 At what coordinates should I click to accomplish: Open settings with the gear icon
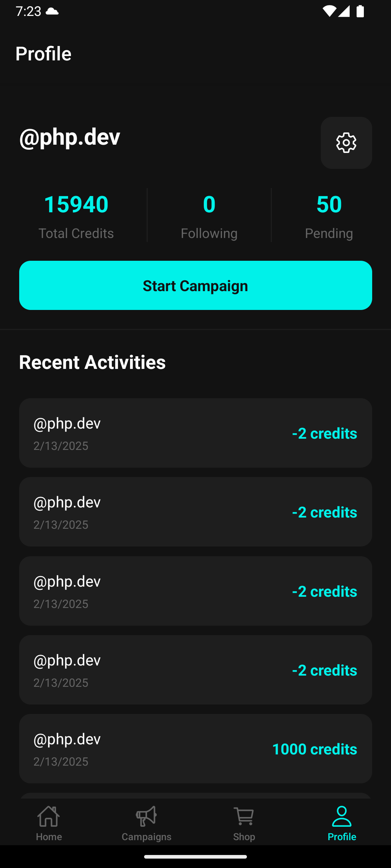[346, 143]
